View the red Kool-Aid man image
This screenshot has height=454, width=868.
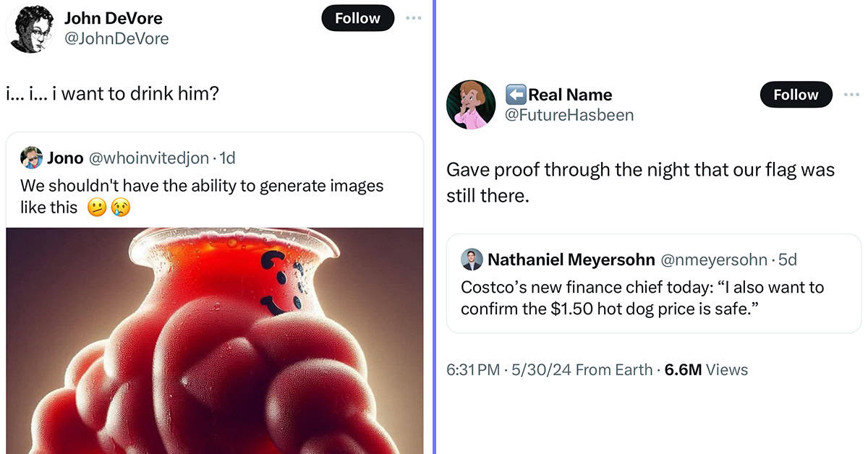[215, 340]
